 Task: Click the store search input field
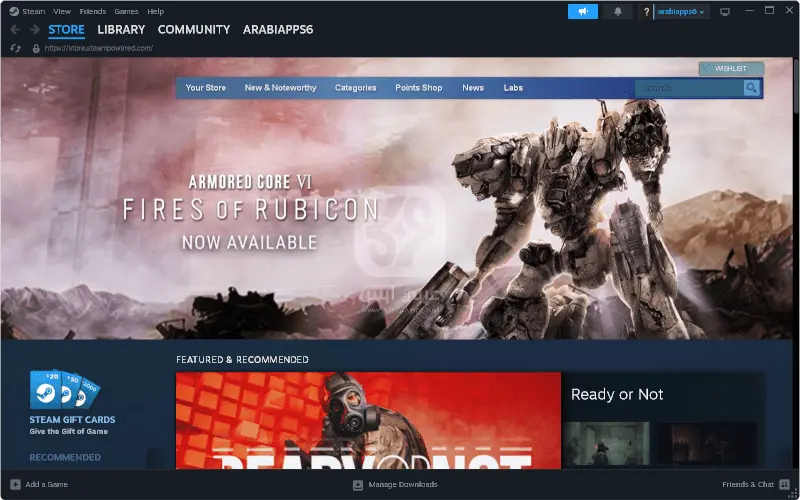point(689,88)
